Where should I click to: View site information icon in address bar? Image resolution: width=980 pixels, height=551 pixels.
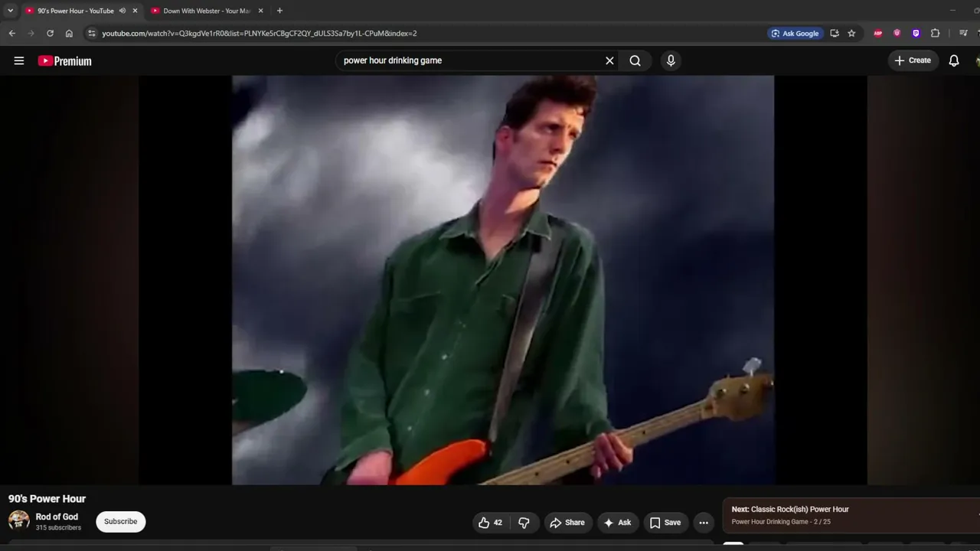click(92, 34)
